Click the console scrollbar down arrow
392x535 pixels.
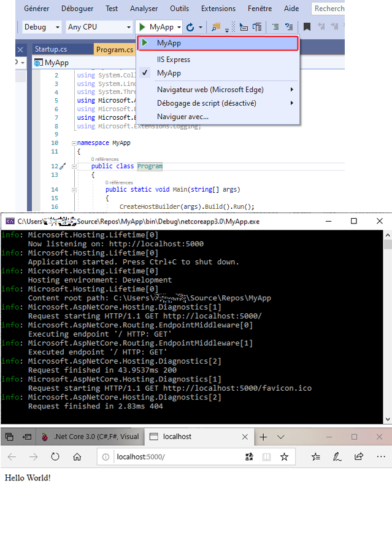(x=388, y=419)
